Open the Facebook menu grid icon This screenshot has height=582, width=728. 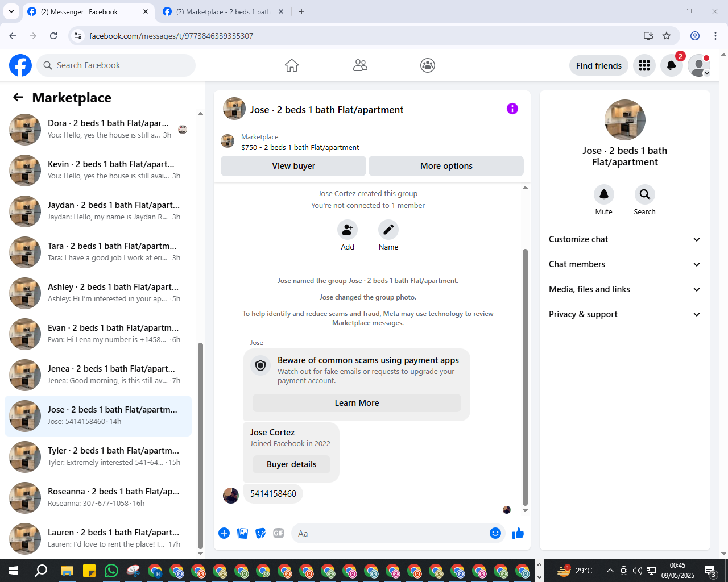pos(644,65)
